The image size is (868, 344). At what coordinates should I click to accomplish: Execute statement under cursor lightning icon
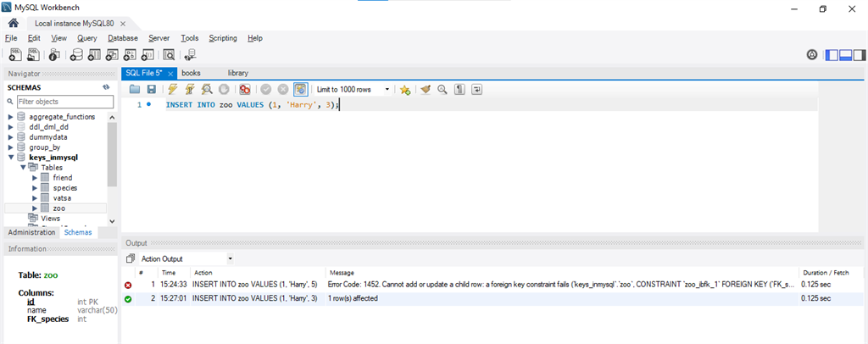pos(190,89)
